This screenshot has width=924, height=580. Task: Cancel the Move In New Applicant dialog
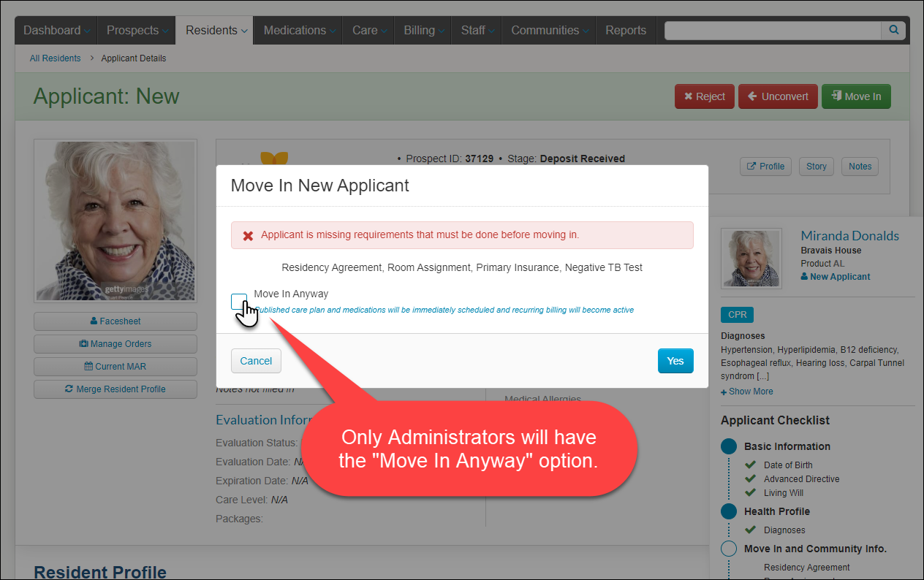click(256, 361)
